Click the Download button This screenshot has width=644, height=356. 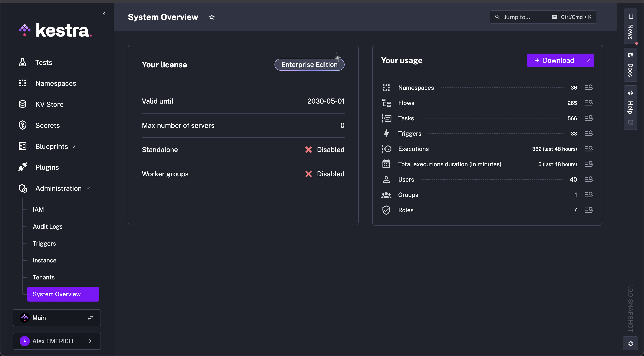point(554,60)
